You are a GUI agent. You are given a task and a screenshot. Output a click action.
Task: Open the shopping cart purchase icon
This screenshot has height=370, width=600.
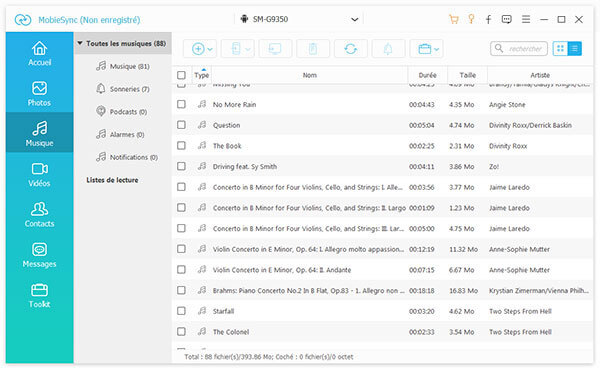pos(454,19)
